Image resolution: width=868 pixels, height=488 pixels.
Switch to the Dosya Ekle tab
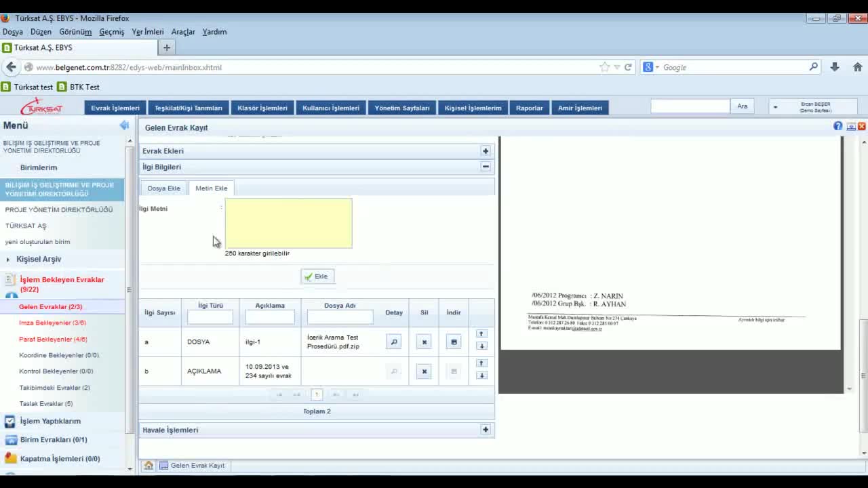click(x=163, y=188)
